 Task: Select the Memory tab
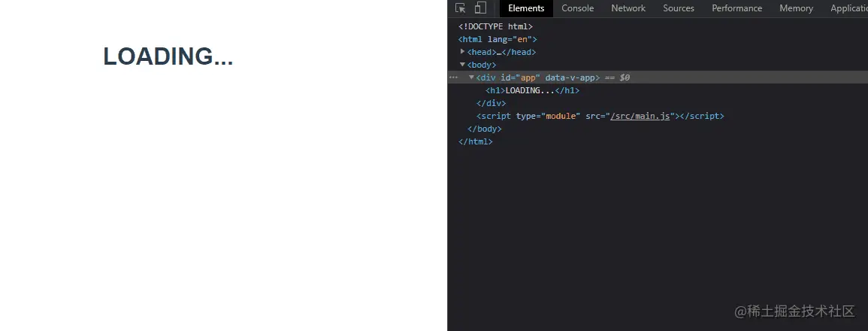pyautogui.click(x=796, y=8)
